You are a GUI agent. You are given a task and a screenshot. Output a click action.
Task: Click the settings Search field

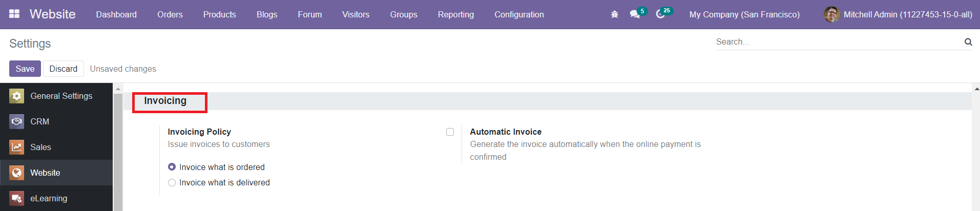[x=838, y=42]
